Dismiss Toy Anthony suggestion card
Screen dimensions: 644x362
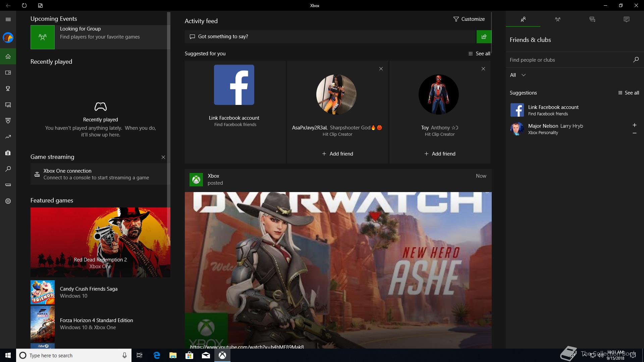(x=483, y=69)
